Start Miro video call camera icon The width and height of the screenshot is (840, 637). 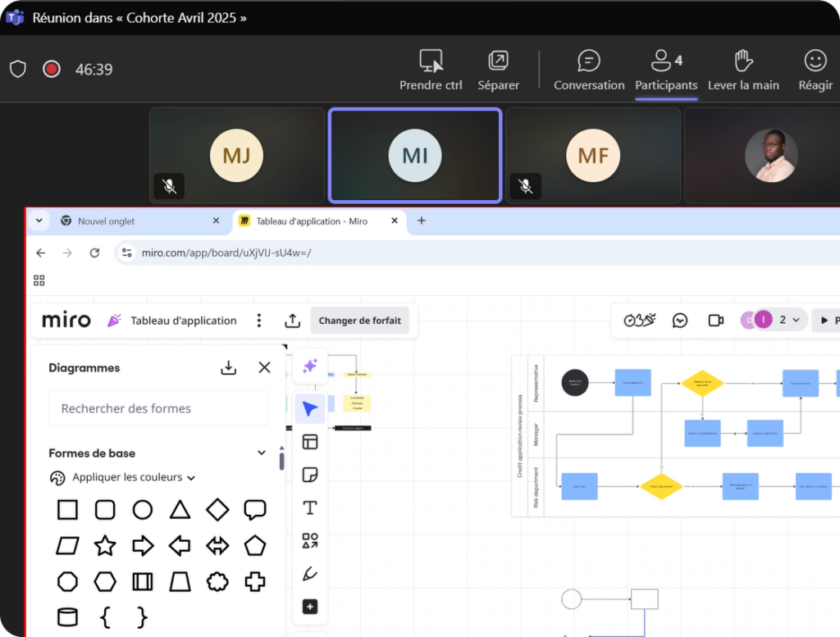[x=715, y=320]
